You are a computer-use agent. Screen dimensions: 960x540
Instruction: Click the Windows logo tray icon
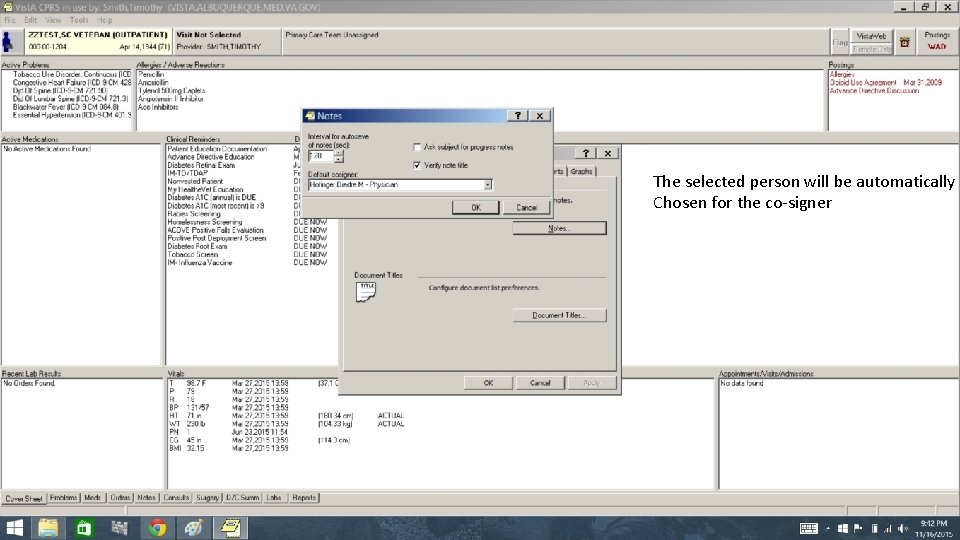click(842, 528)
